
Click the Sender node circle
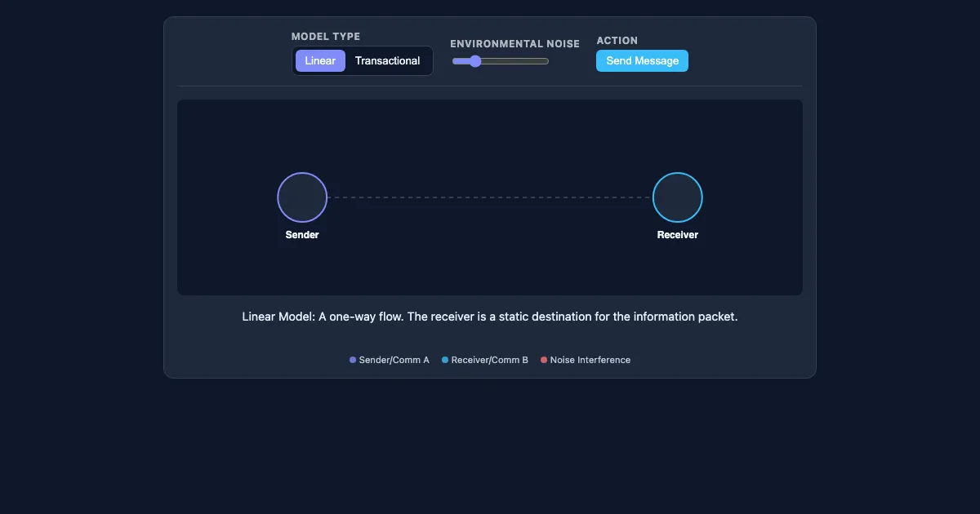coord(302,197)
